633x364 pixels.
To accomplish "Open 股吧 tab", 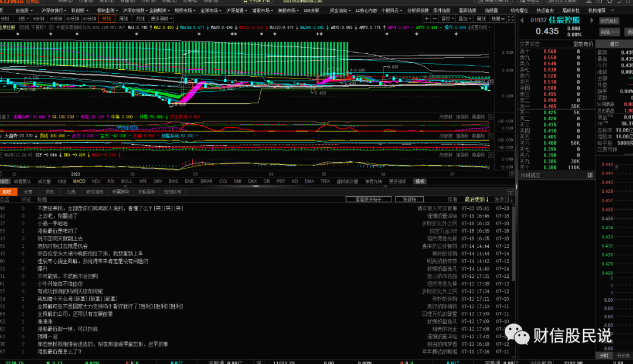I will click(7, 192).
